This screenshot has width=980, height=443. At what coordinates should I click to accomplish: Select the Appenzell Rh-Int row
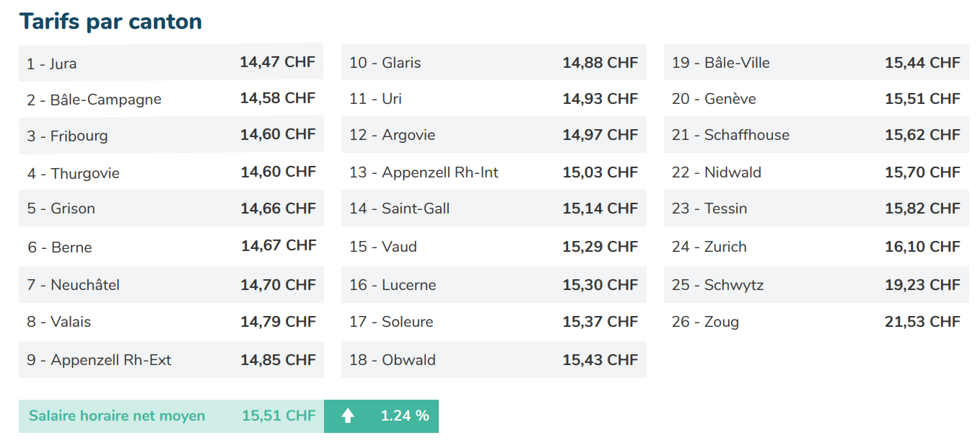[494, 172]
